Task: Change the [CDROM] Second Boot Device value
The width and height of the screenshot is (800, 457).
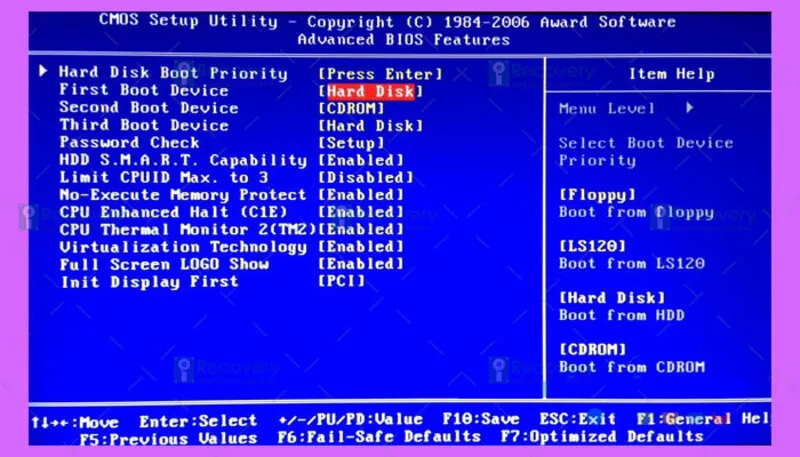Action: [x=351, y=109]
